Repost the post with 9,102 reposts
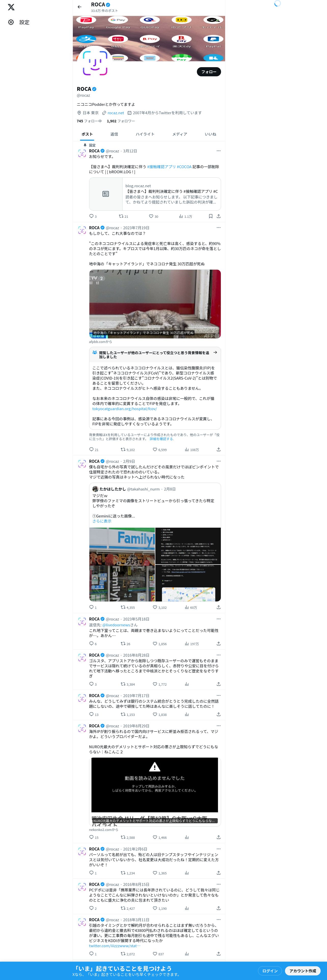 (128, 449)
